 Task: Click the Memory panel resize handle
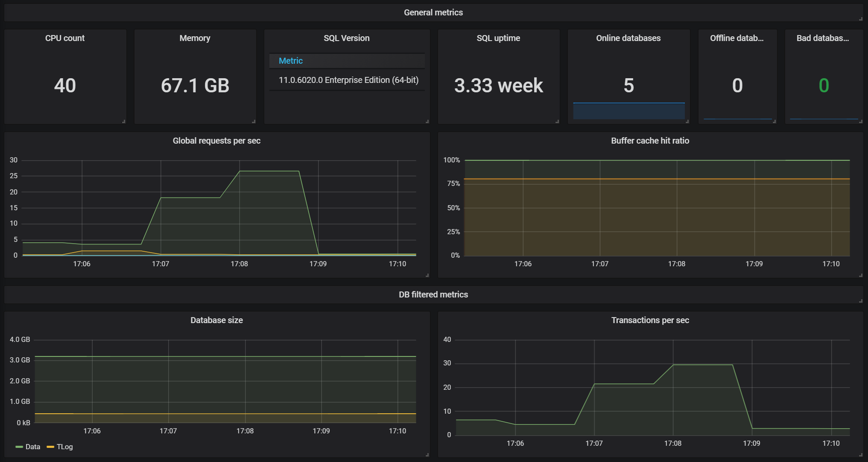254,121
